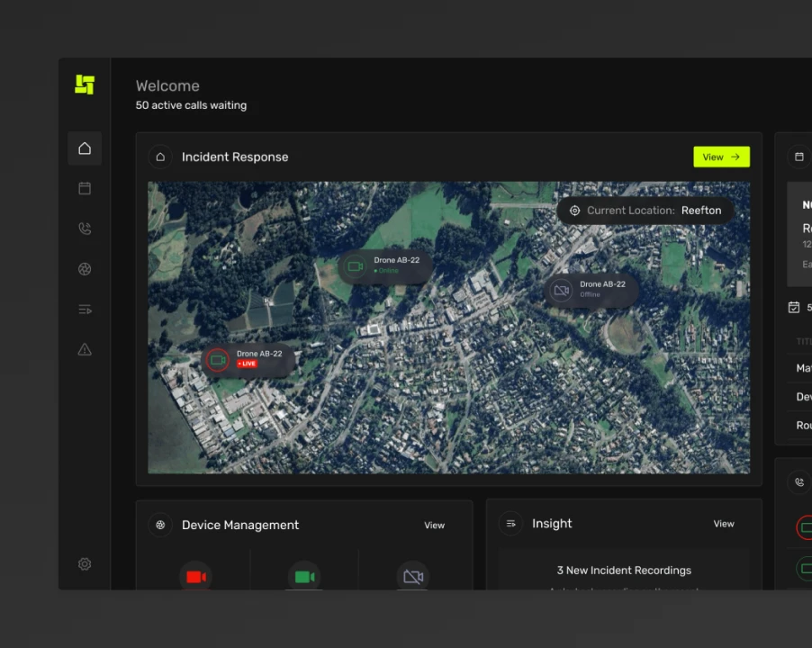Click '50 active calls waiting' text
The width and height of the screenshot is (812, 648).
coord(191,105)
